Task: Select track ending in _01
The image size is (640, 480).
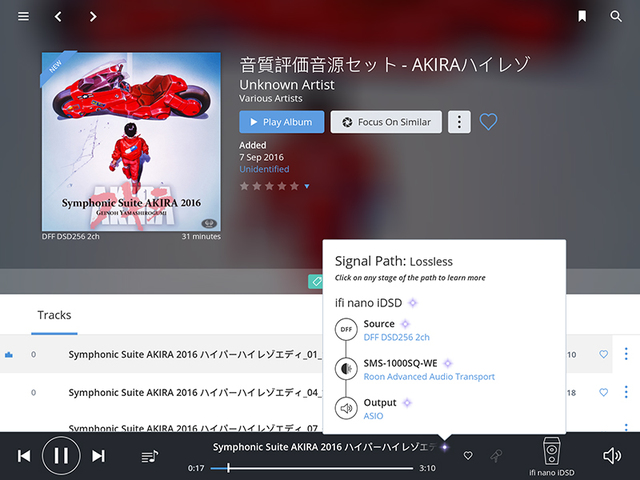Action: pos(195,354)
